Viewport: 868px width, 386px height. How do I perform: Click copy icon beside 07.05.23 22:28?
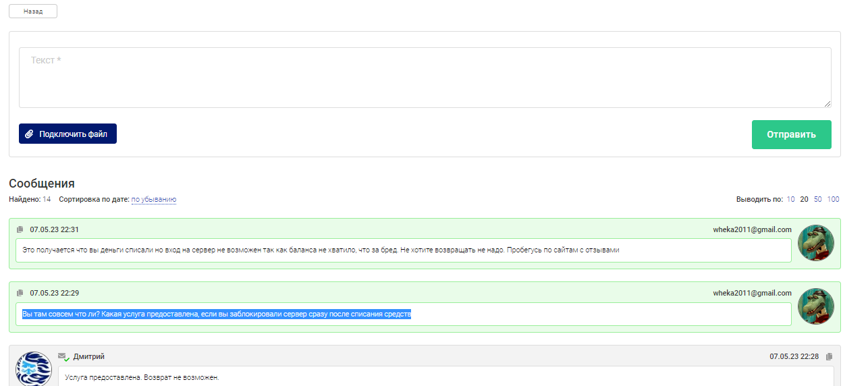point(830,356)
